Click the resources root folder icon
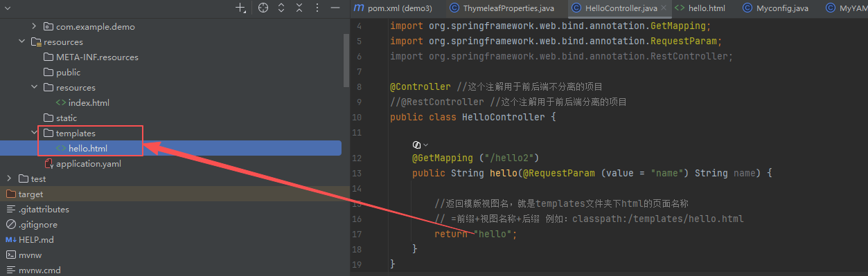 [36, 42]
